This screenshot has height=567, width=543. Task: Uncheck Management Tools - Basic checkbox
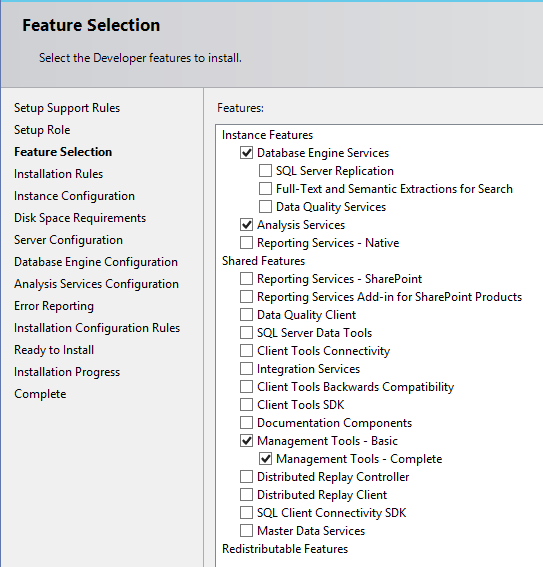(247, 441)
